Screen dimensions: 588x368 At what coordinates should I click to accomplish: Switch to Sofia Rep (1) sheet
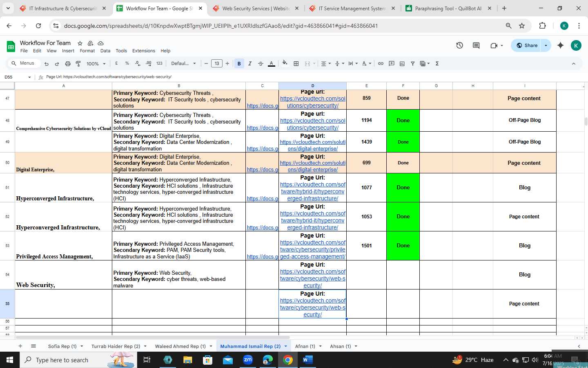[x=62, y=346]
